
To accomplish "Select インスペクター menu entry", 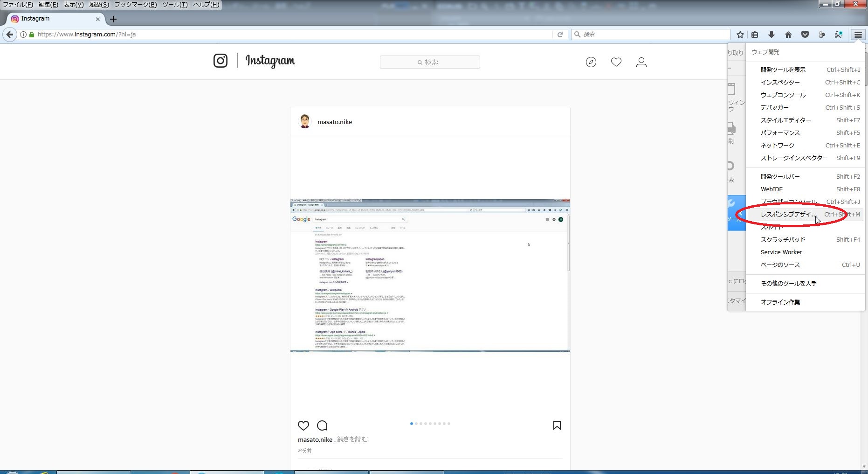I will pos(806,82).
